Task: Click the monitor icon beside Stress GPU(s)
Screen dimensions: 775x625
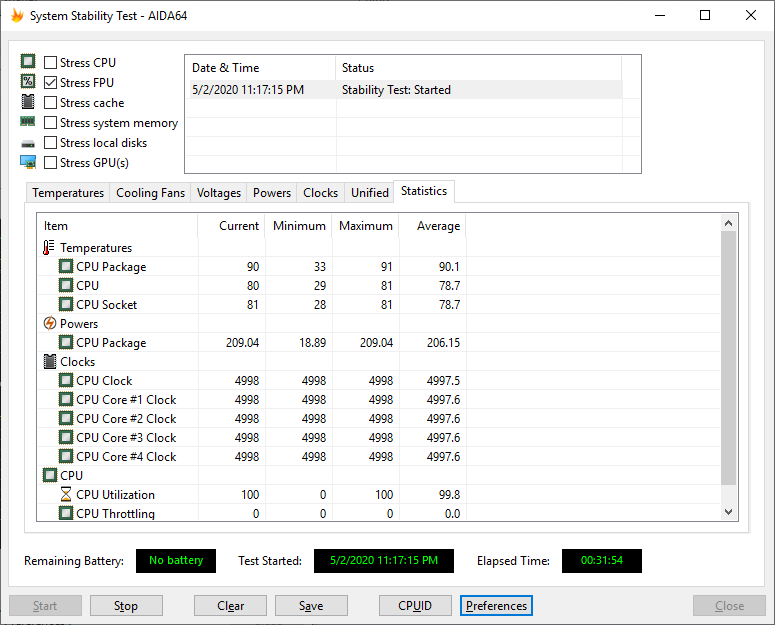Action: point(28,162)
